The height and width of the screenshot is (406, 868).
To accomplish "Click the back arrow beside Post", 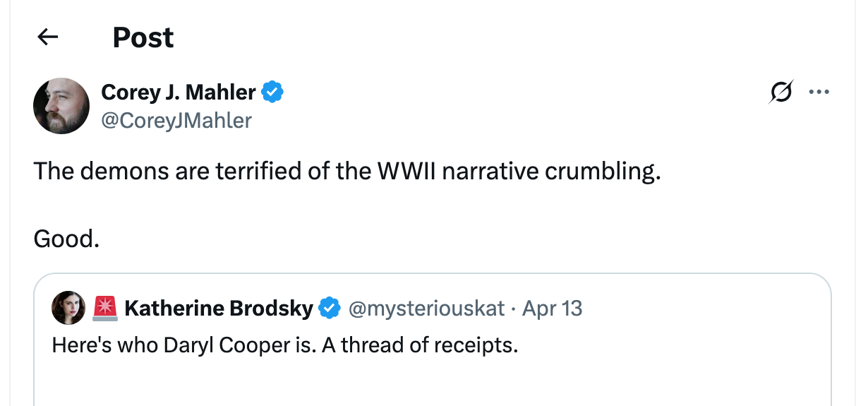I will pos(47,37).
